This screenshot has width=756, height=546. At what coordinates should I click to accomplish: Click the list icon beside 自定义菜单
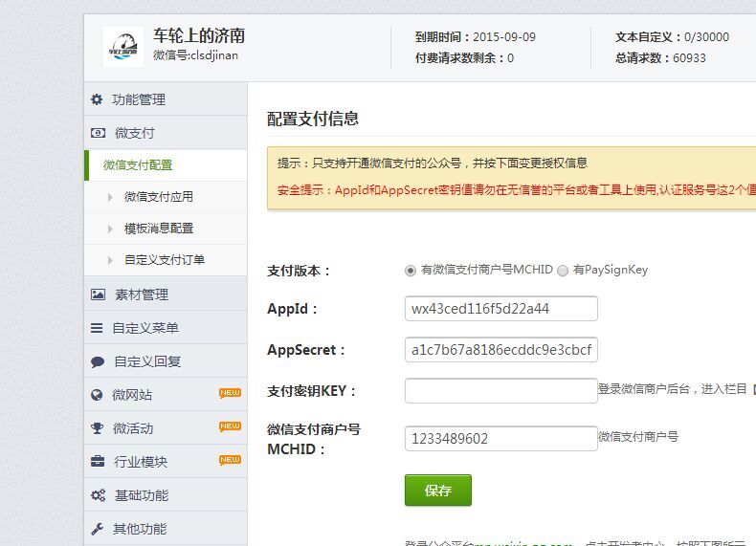tap(97, 328)
